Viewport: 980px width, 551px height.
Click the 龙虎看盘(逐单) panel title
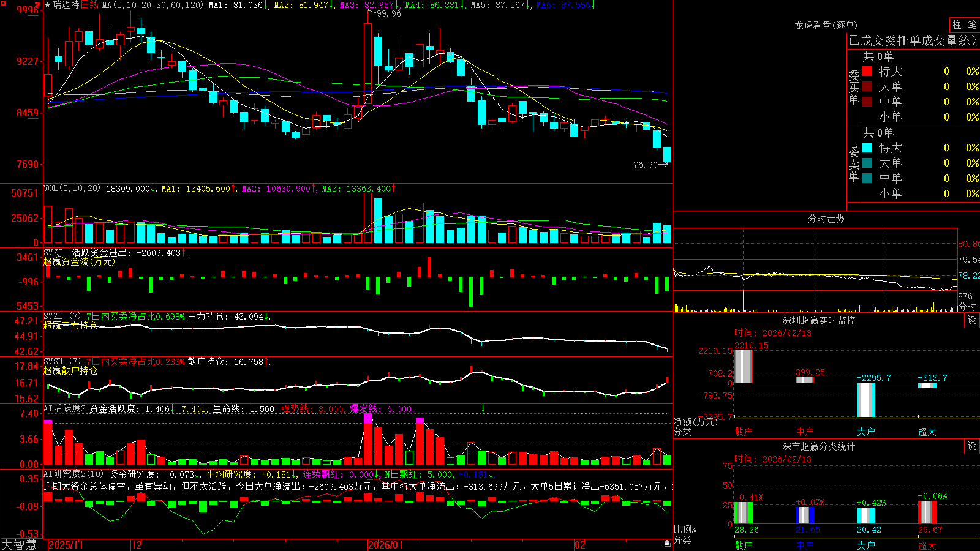(x=826, y=25)
